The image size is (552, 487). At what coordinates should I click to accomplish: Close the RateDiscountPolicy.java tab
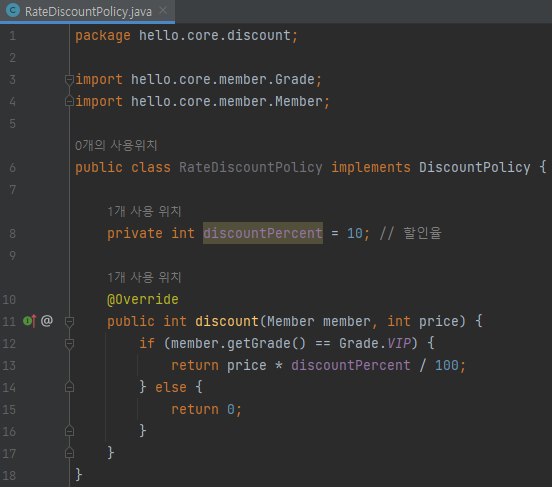[163, 11]
